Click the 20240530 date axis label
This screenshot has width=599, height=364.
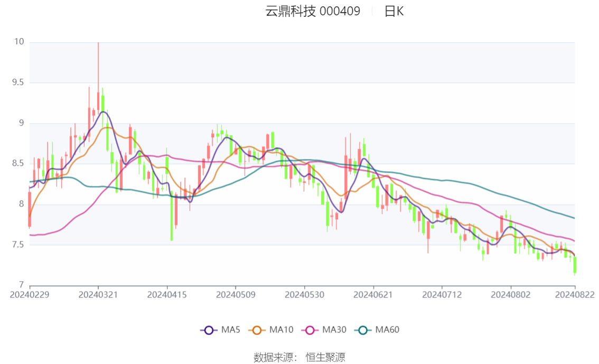click(304, 295)
